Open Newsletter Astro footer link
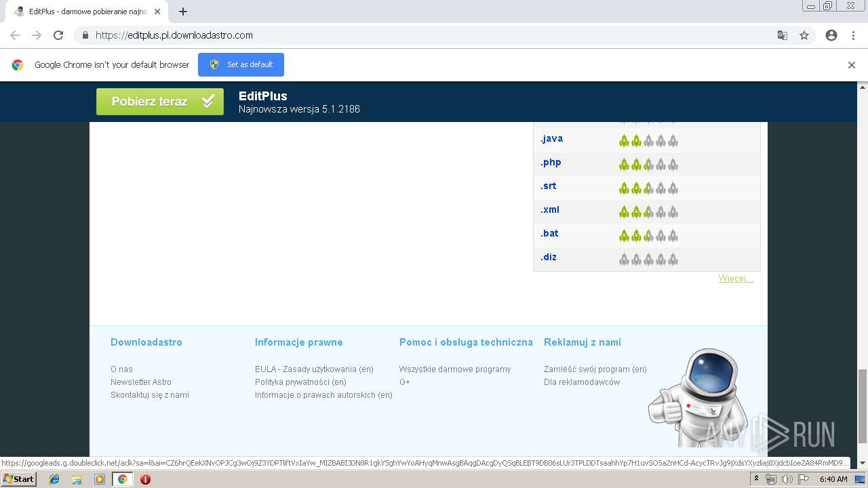Image resolution: width=868 pixels, height=488 pixels. (141, 382)
